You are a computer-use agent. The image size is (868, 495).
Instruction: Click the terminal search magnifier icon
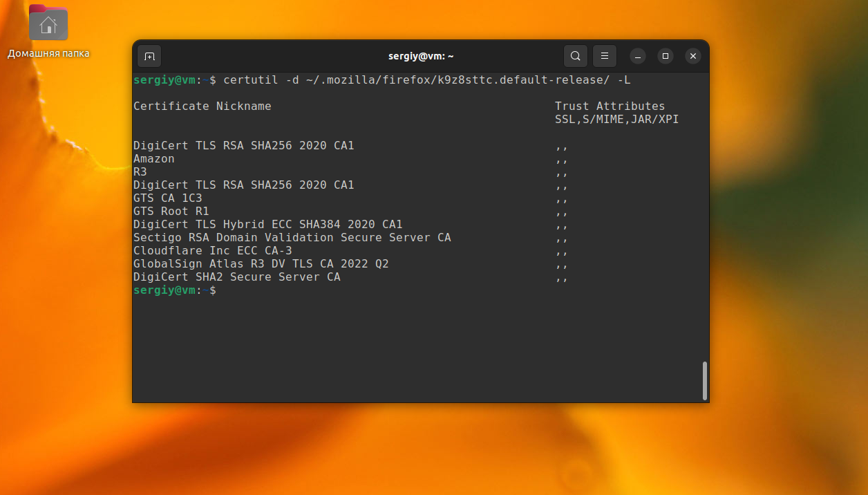click(x=575, y=56)
